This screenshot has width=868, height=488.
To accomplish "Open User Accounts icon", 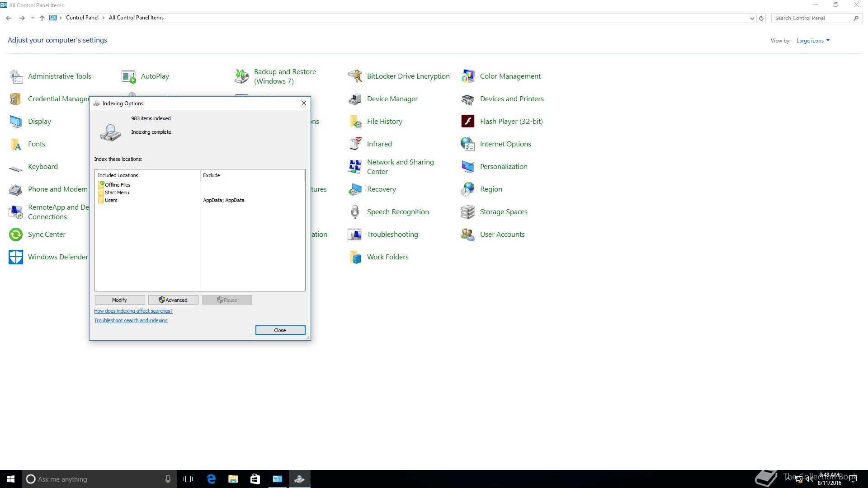I will coord(468,235).
